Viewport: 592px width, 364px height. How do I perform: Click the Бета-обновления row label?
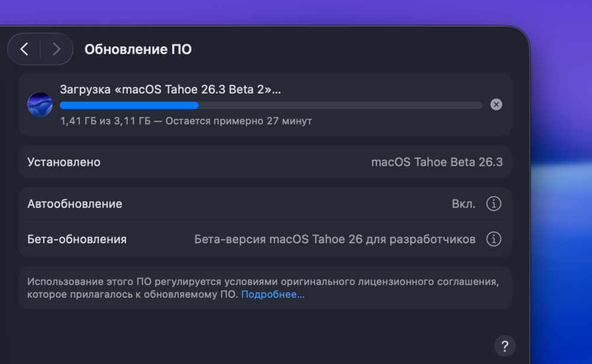(76, 239)
